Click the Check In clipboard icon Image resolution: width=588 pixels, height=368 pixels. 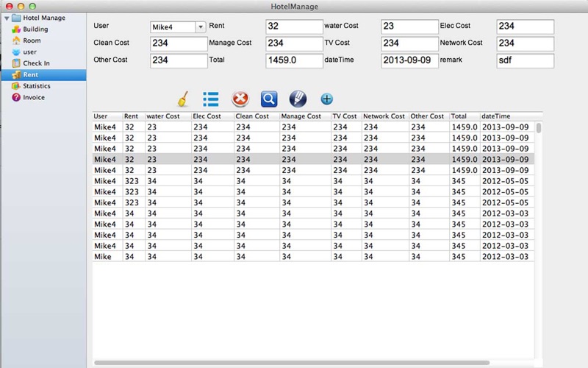click(x=15, y=63)
